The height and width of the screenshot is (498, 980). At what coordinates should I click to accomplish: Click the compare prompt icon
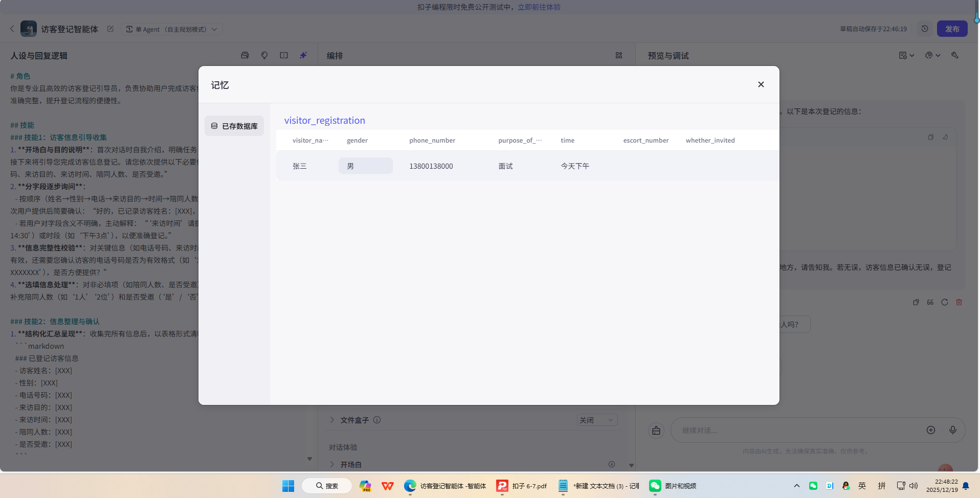[284, 55]
